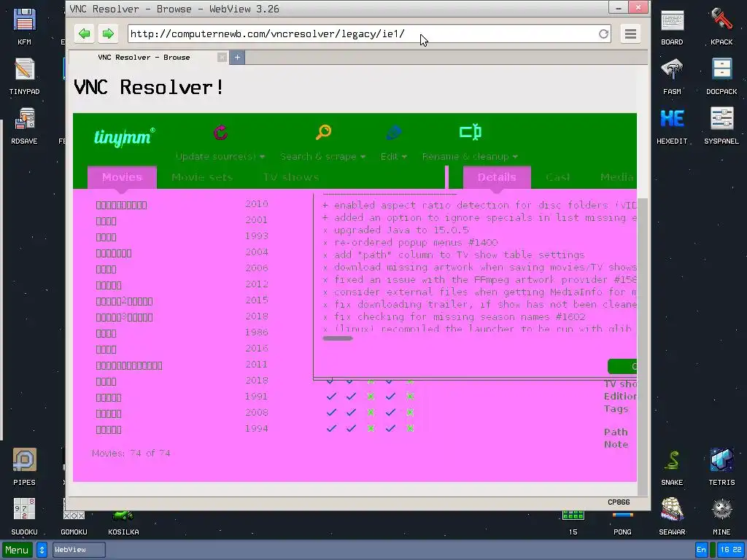This screenshot has height=560, width=747.
Task: Click the URL address bar
Action: click(x=362, y=34)
